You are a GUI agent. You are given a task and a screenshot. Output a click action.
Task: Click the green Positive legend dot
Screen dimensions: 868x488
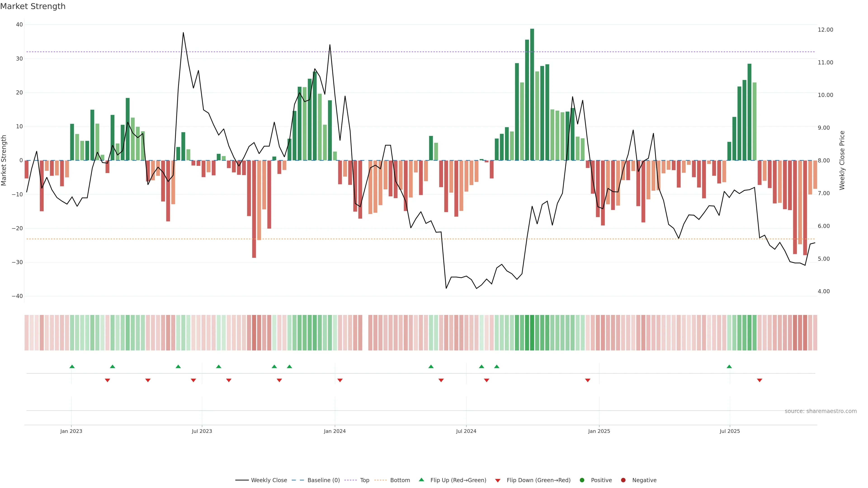[582, 480]
